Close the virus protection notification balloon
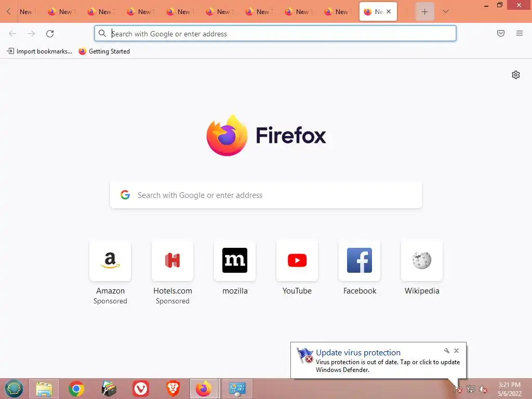Image resolution: width=532 pixels, height=399 pixels. pyautogui.click(x=456, y=351)
